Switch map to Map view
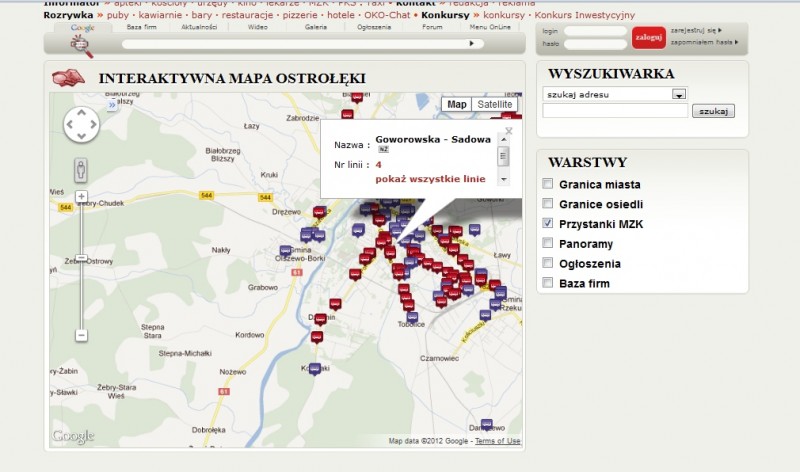This screenshot has height=472, width=800. click(x=457, y=104)
